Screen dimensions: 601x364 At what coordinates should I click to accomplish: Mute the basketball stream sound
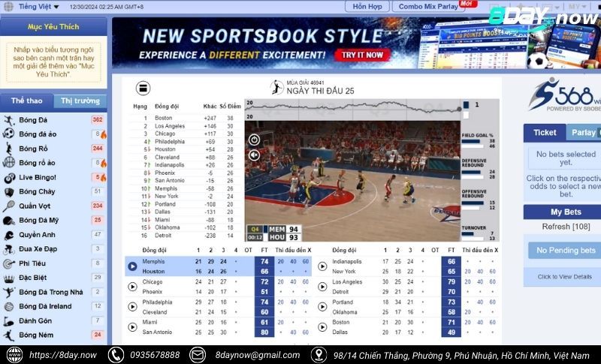tap(254, 155)
